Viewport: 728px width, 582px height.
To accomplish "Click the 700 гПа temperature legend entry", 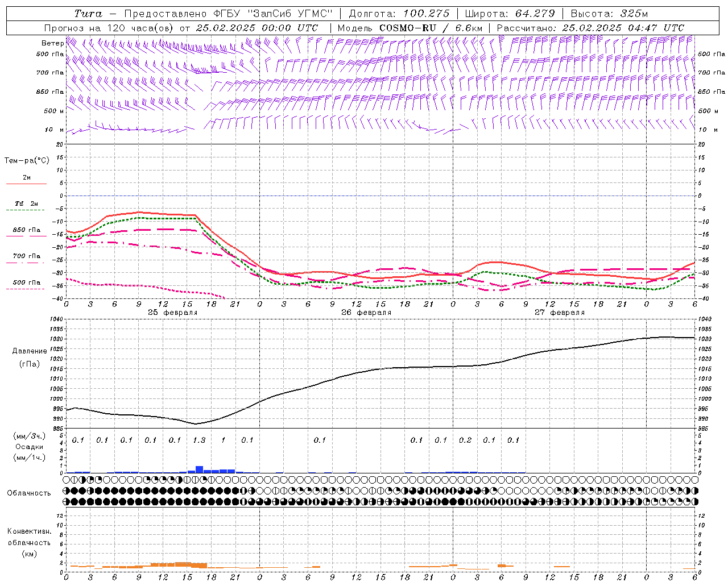I will coord(27,256).
